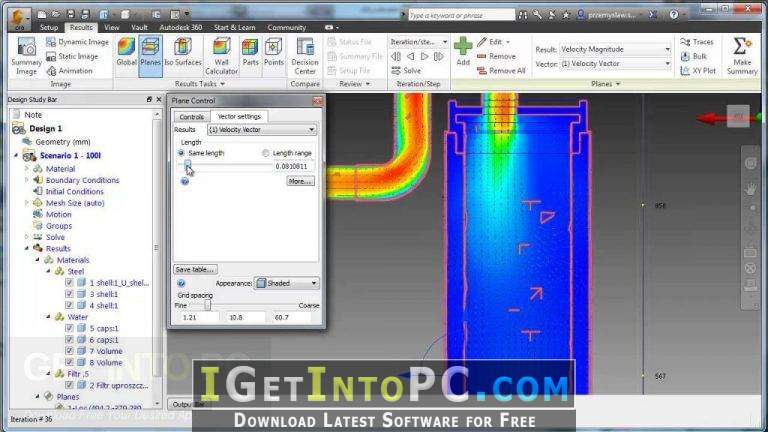Image resolution: width=768 pixels, height=432 pixels.
Task: Open the Traces tool
Action: [x=697, y=42]
